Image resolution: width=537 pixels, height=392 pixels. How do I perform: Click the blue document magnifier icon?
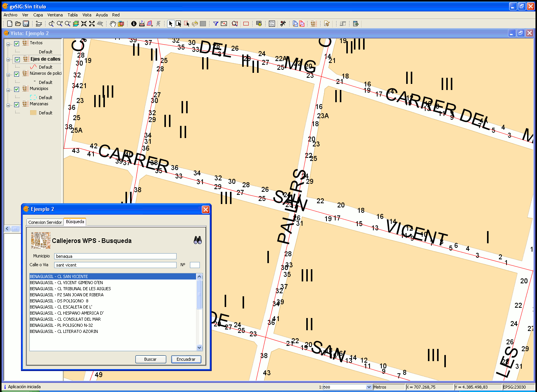click(295, 24)
